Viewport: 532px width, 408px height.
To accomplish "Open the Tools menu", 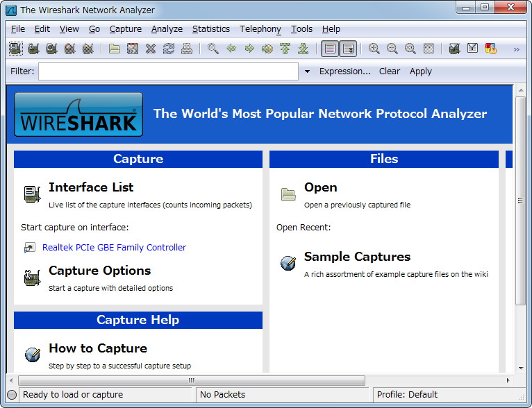I will pyautogui.click(x=301, y=29).
